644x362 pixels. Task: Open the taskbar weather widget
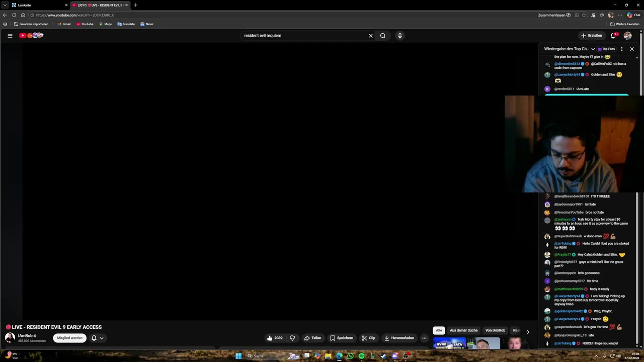(12, 355)
